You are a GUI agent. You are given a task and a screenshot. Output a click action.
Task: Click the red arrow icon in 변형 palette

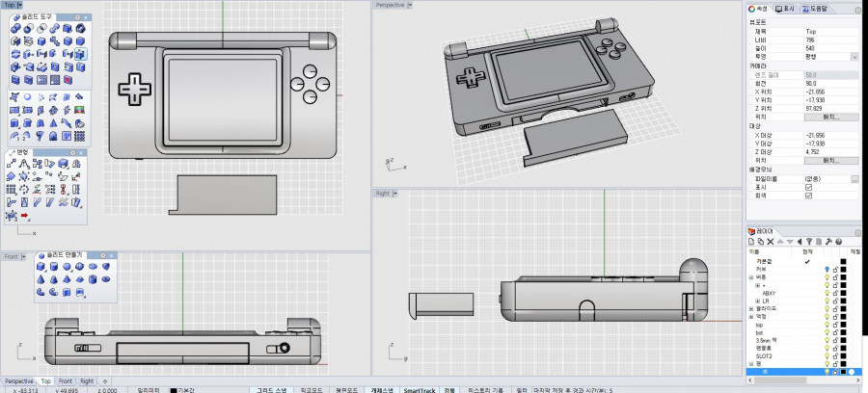tap(24, 216)
